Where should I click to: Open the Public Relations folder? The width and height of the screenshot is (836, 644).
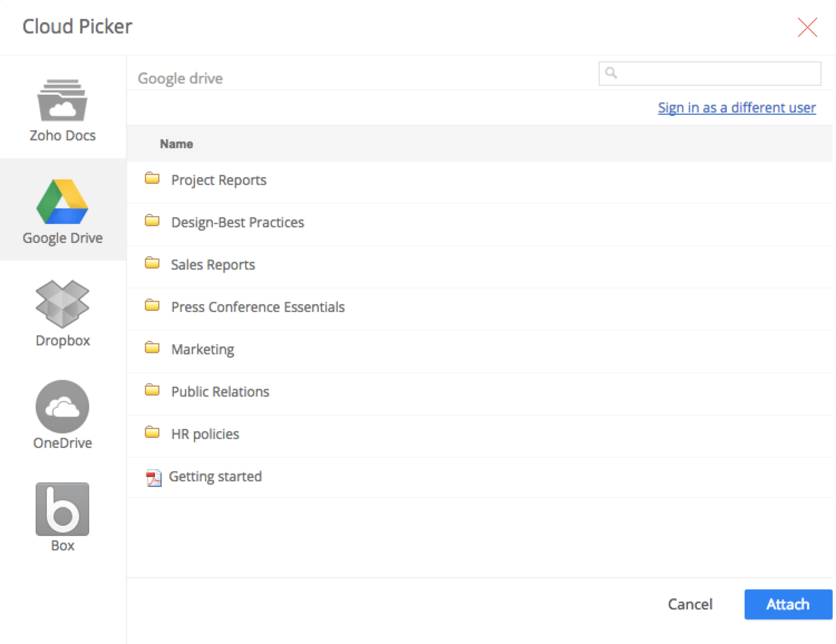tap(220, 392)
